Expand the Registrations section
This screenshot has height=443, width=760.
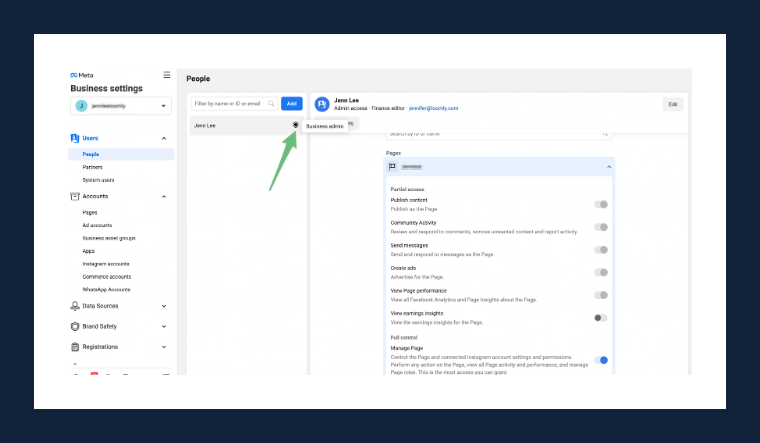[x=164, y=347]
